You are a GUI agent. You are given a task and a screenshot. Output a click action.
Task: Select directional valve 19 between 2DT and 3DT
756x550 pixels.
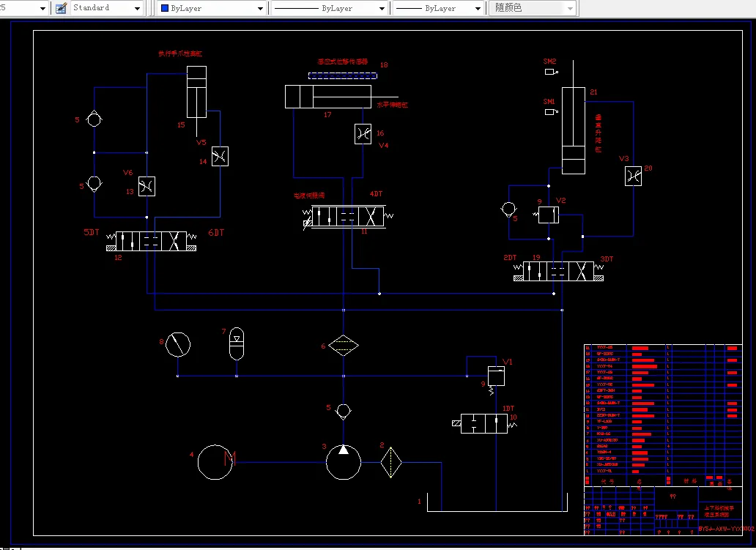click(x=558, y=271)
